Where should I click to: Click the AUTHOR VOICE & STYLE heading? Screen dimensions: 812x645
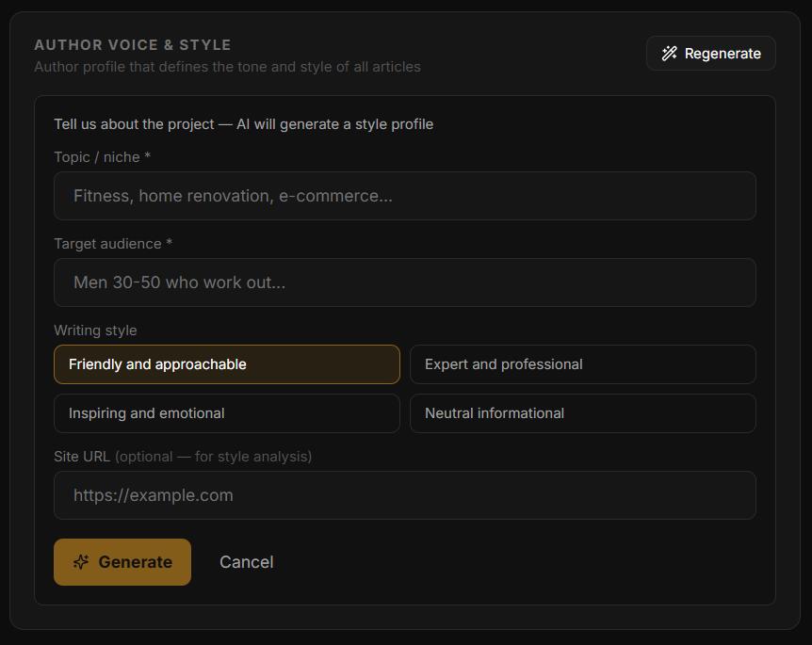(133, 45)
